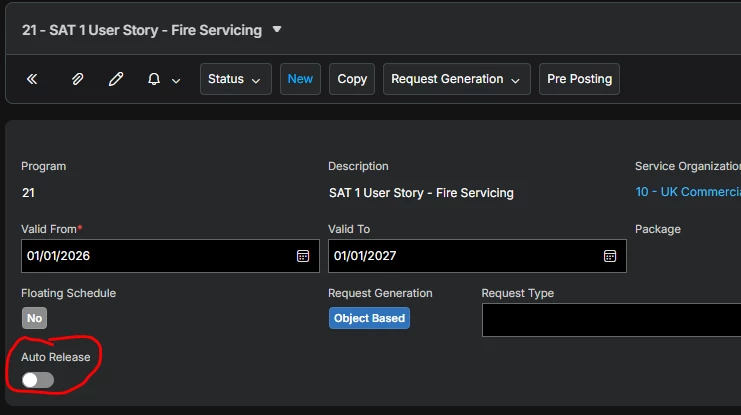Screen dimensions: 741x415
Task: Open the Valid To calendar picker icon
Action: point(610,256)
